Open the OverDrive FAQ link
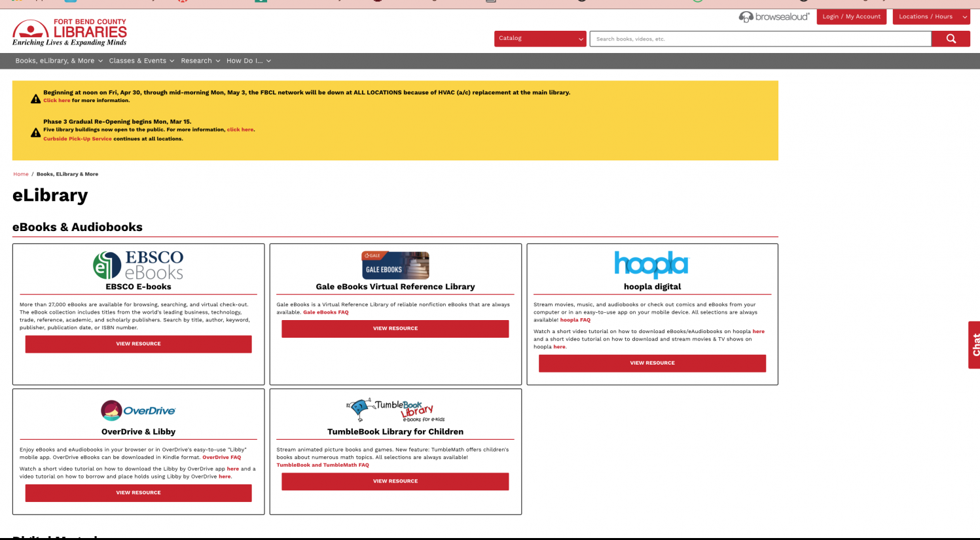Screen dimensions: 980x540 (x=221, y=458)
